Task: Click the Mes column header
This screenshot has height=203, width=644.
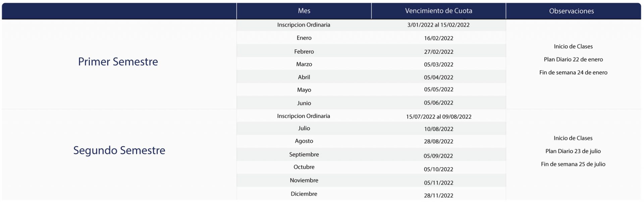Action: point(304,11)
